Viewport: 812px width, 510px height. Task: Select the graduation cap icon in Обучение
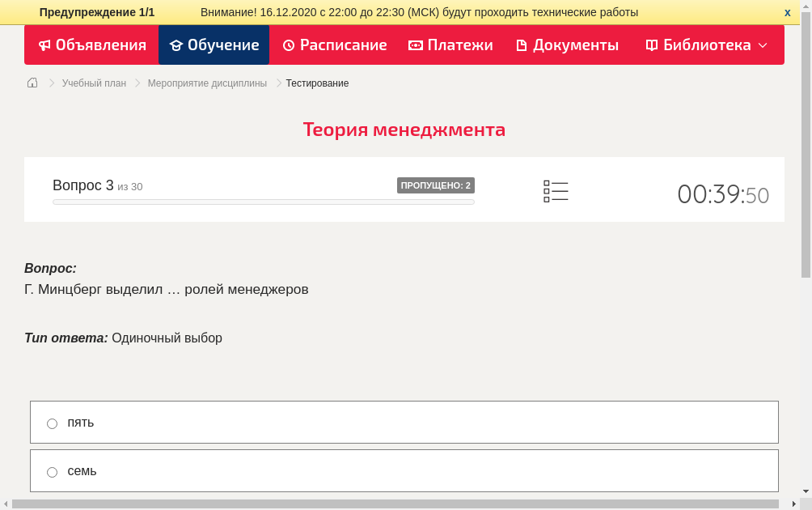176,45
